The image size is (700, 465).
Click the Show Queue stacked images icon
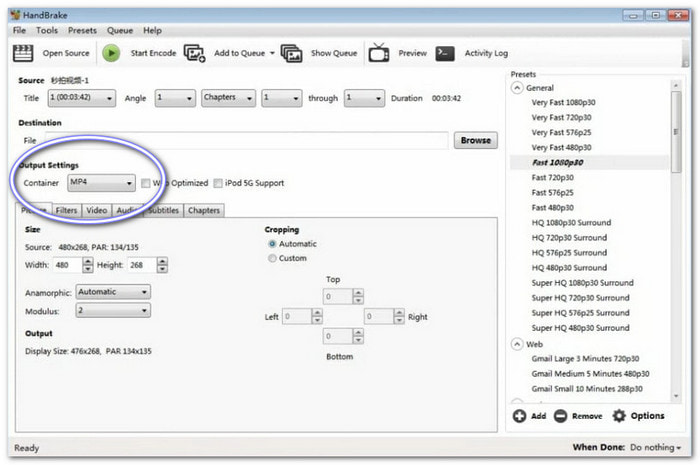click(x=292, y=54)
